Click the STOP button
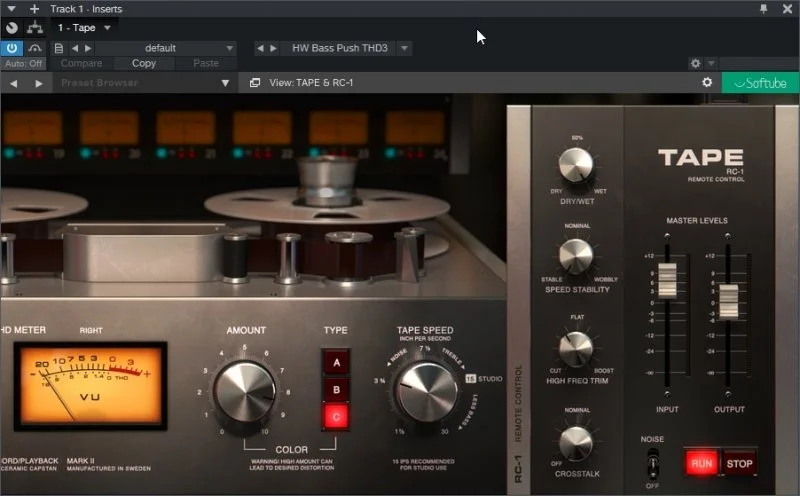The image size is (800, 496). [x=739, y=464]
